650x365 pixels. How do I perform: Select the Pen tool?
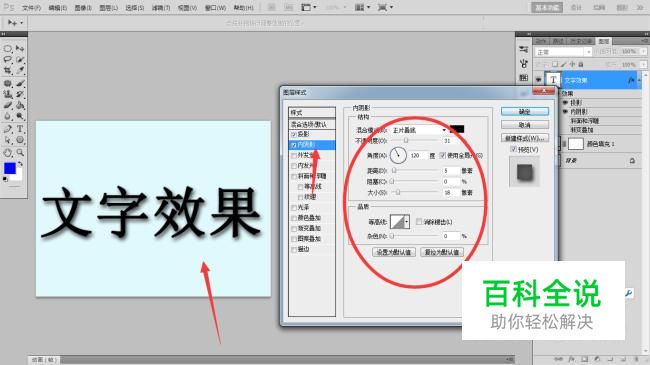click(8, 129)
